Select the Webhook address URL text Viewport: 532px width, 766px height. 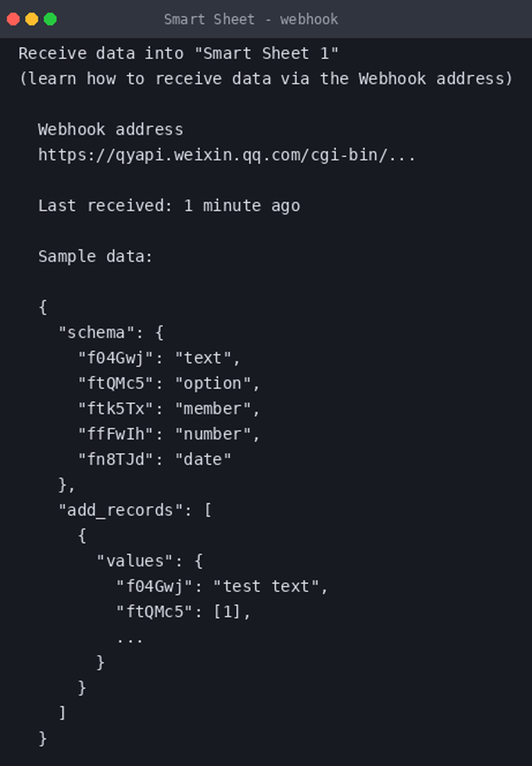click(x=227, y=155)
